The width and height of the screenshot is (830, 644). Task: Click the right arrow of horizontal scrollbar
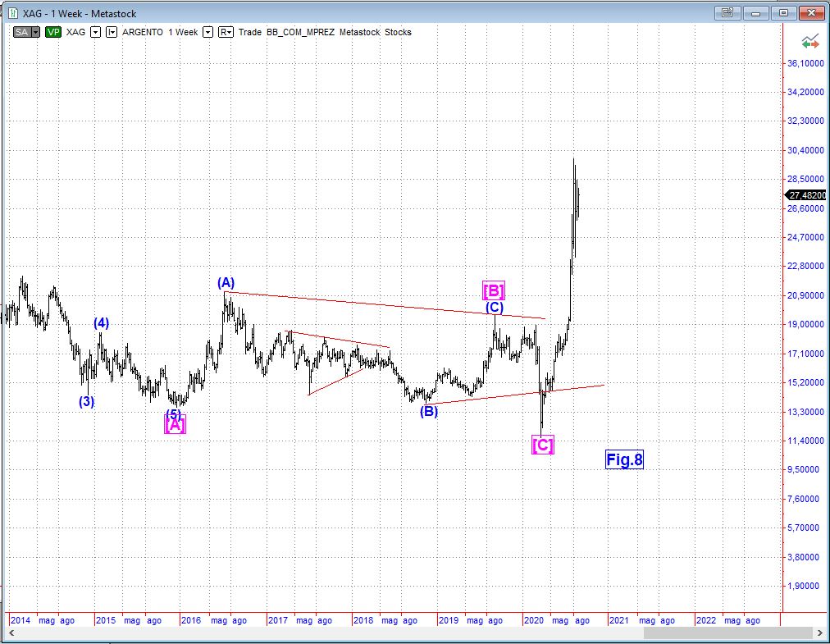pos(820,633)
